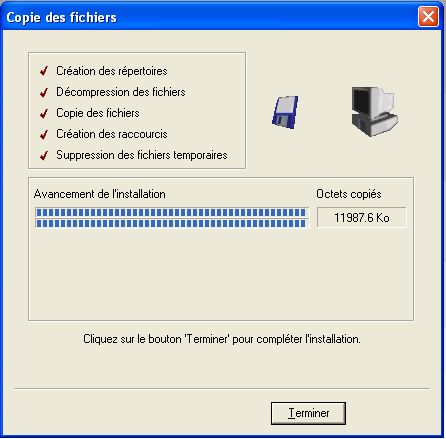Viewport: 446px width, 439px height.
Task: Click the lower installation progress bar
Action: (172, 223)
